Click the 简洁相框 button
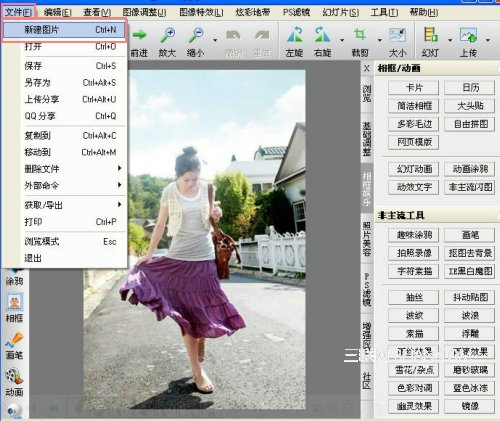 pos(413,106)
